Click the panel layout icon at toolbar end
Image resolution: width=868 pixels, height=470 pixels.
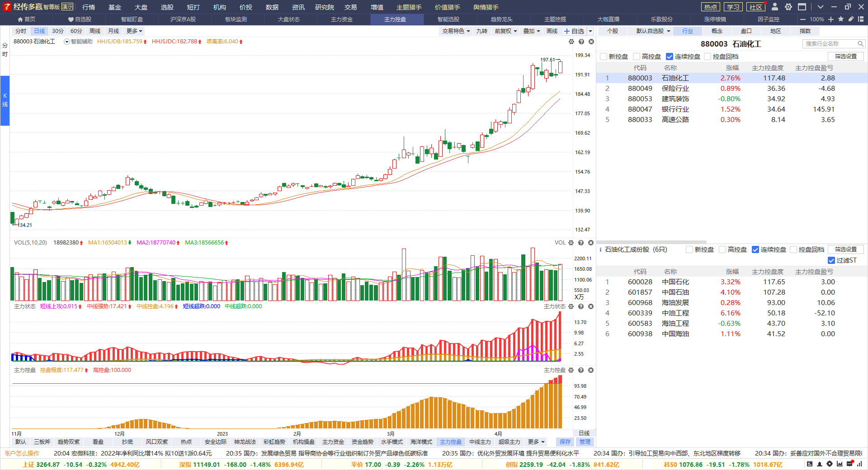(861, 19)
